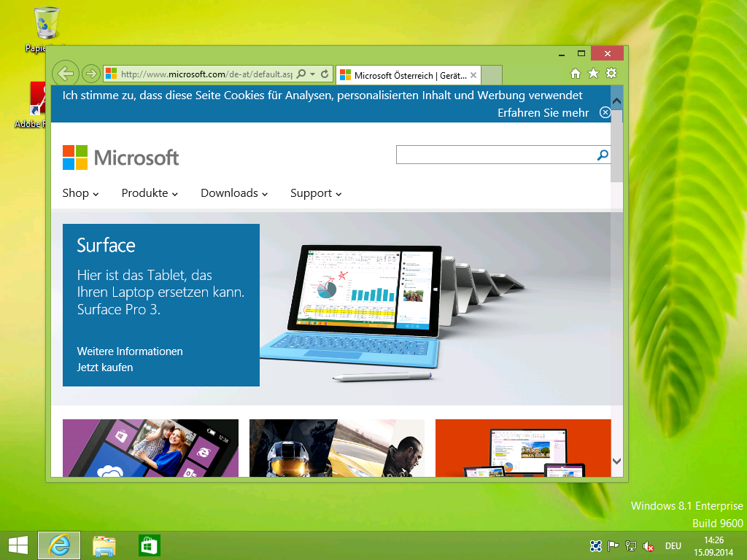Viewport: 747px width, 560px height.
Task: Open the Windows Start button
Action: coord(18,545)
